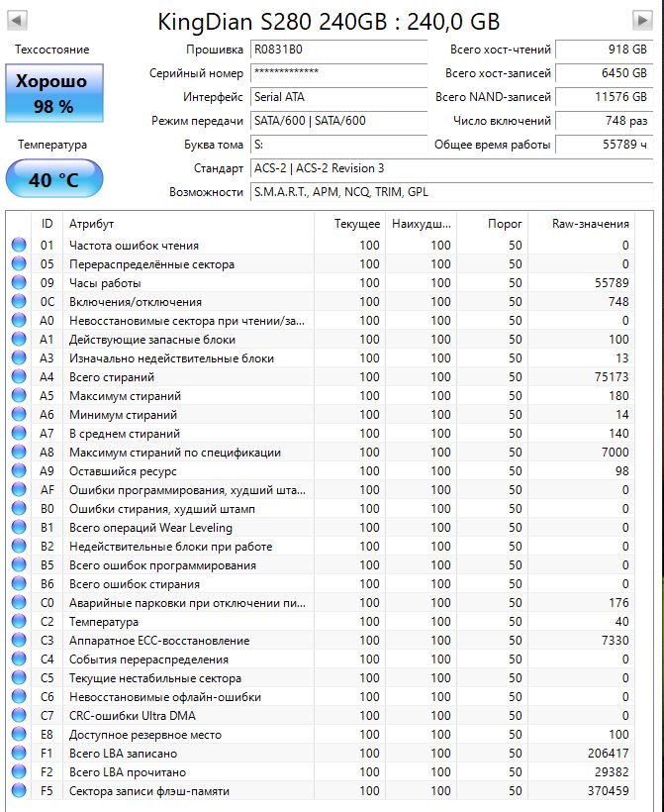Click status orb for Всего ошибок стирания
664x812 pixels.
[x=19, y=583]
